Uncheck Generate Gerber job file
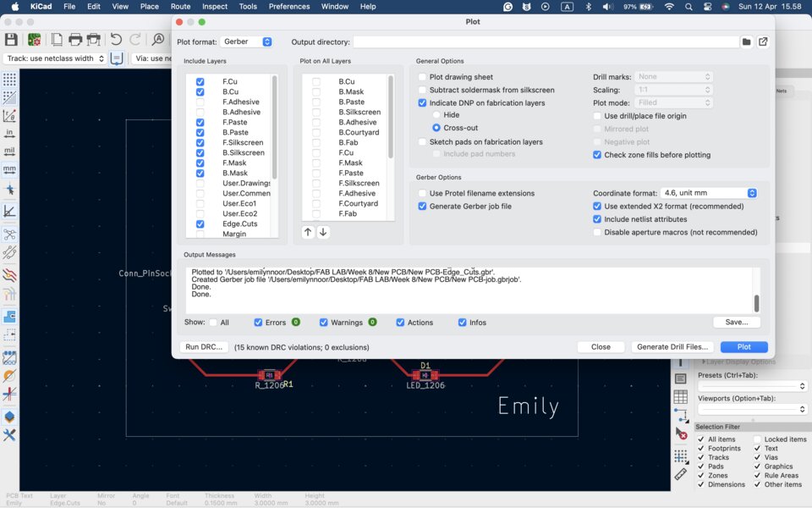 (422, 206)
